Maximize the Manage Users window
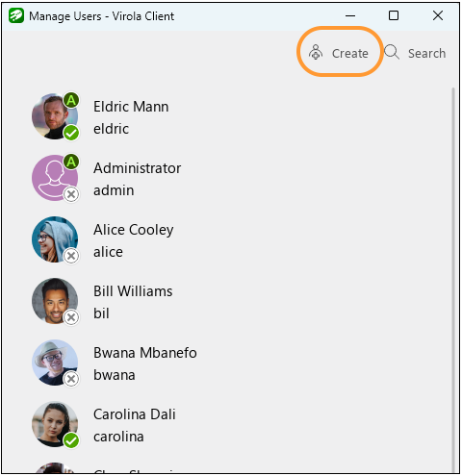Viewport: 462px width, 476px height. pyautogui.click(x=394, y=15)
